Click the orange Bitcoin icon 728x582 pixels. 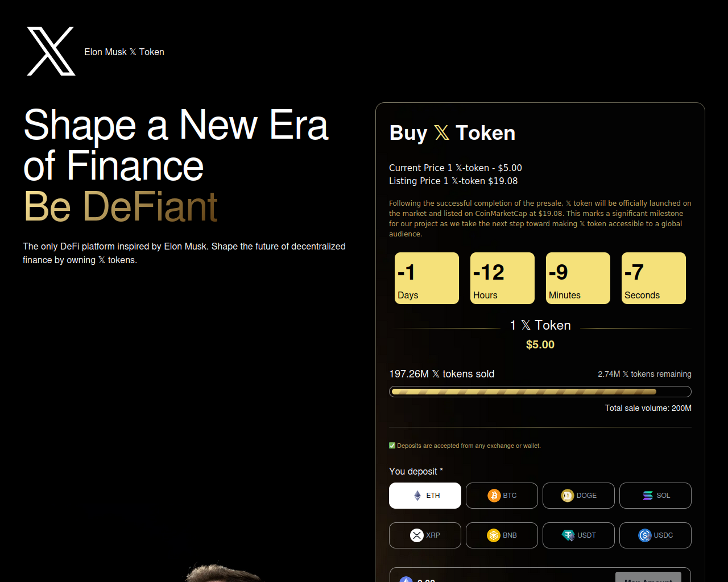click(x=494, y=496)
